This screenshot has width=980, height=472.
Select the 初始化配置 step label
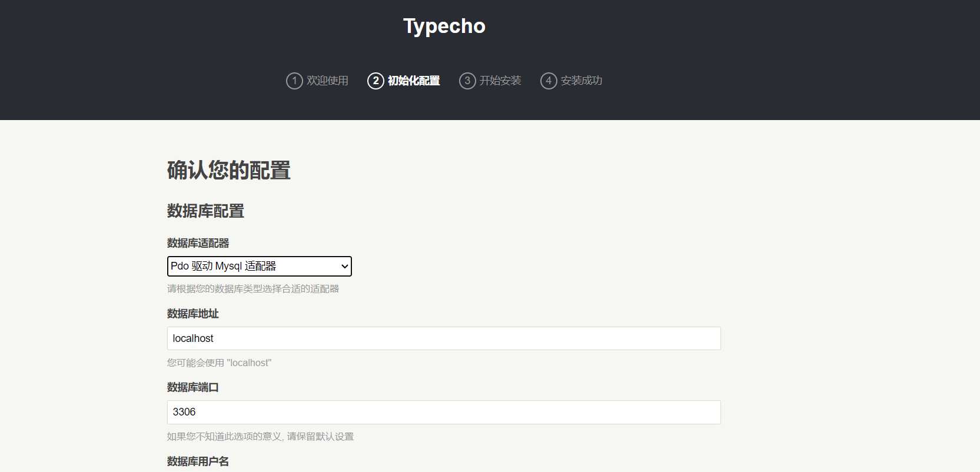(x=414, y=81)
